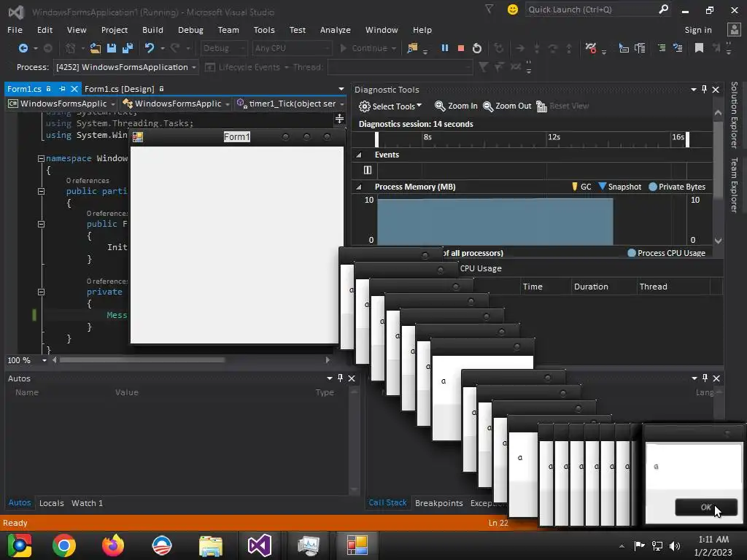Screen dimensions: 747x560
Task: Open the Team menu
Action: [228, 29]
